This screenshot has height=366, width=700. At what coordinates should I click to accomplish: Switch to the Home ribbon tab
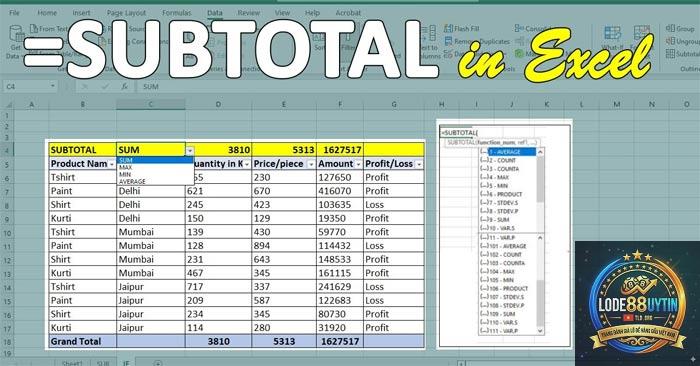tap(47, 13)
